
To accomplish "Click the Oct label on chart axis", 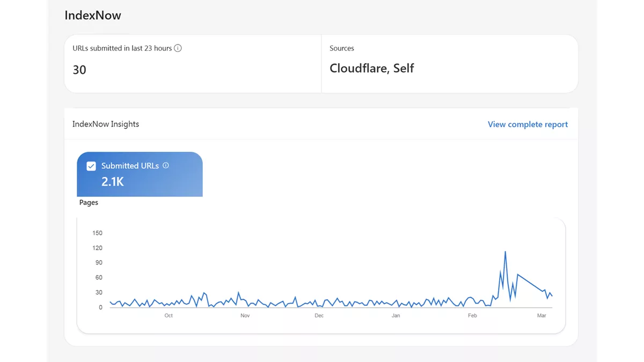I will pyautogui.click(x=169, y=316).
